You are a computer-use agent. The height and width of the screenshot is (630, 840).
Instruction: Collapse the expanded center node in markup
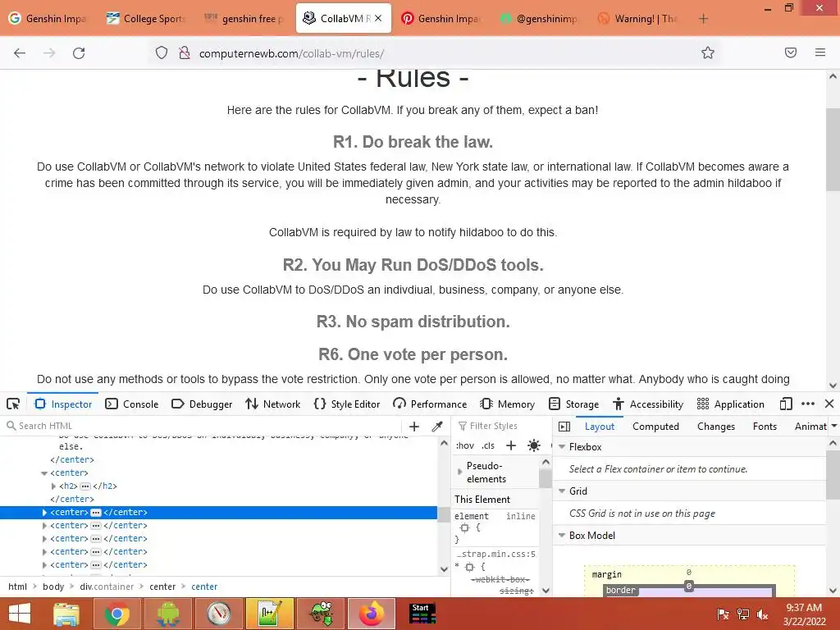(x=44, y=473)
